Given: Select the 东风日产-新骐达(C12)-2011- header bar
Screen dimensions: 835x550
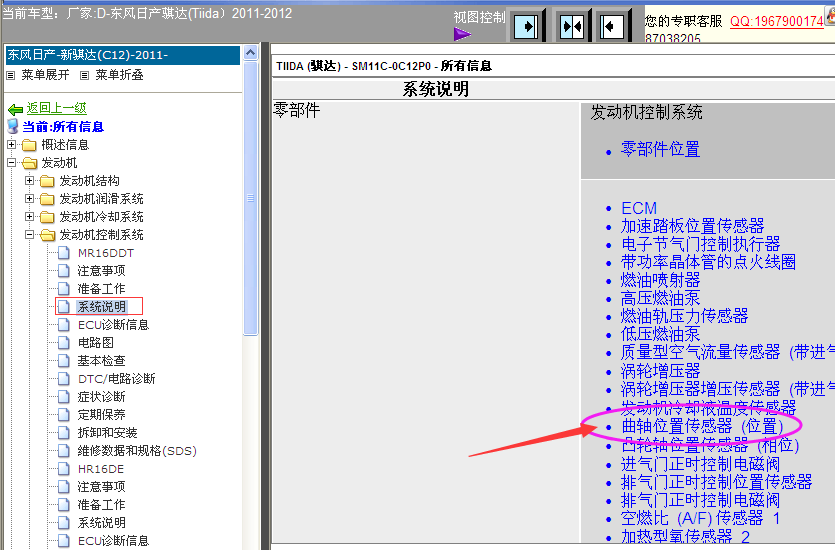Looking at the screenshot, I should coord(122,55).
